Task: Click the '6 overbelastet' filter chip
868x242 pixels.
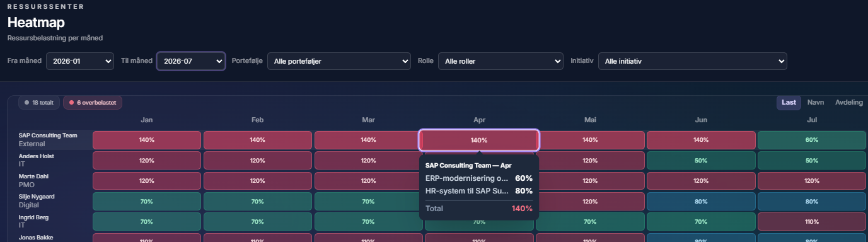Action: coord(93,102)
